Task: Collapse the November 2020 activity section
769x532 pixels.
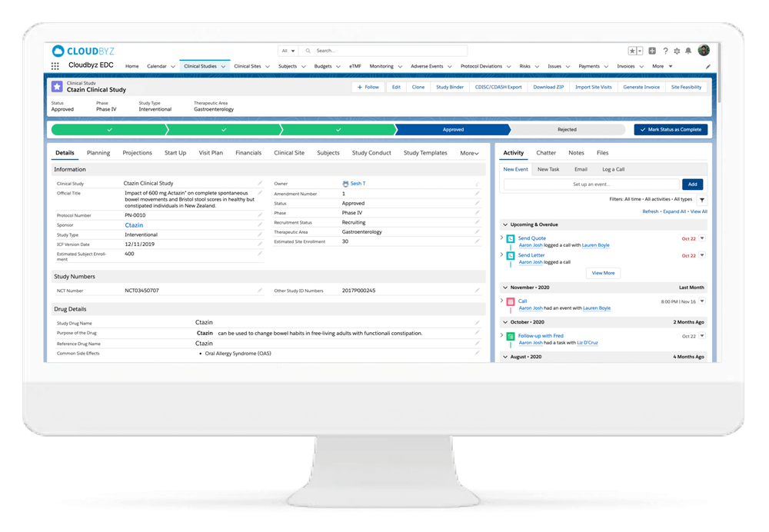Action: click(505, 288)
